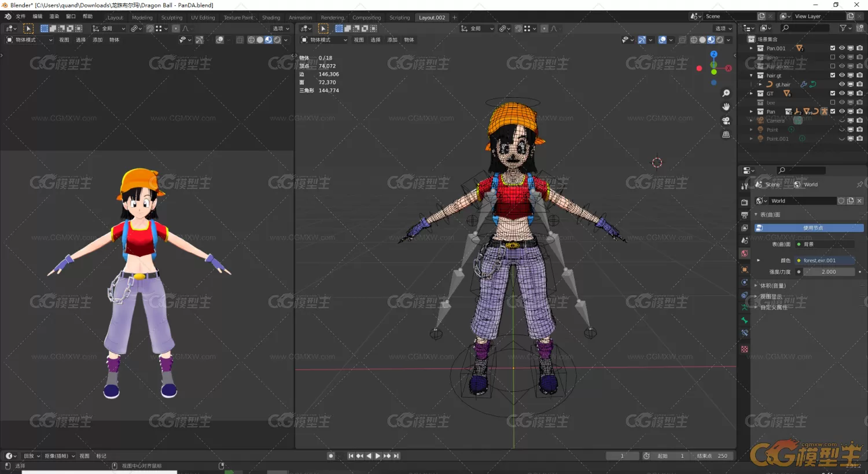Open the Bone properties tab icon
Image resolution: width=868 pixels, height=474 pixels.
tap(745, 321)
